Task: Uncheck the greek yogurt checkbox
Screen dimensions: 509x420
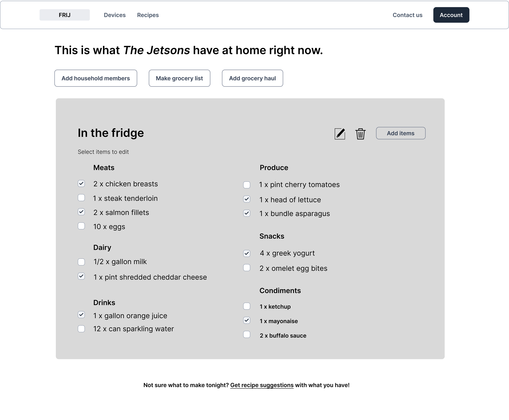Action: [x=247, y=253]
